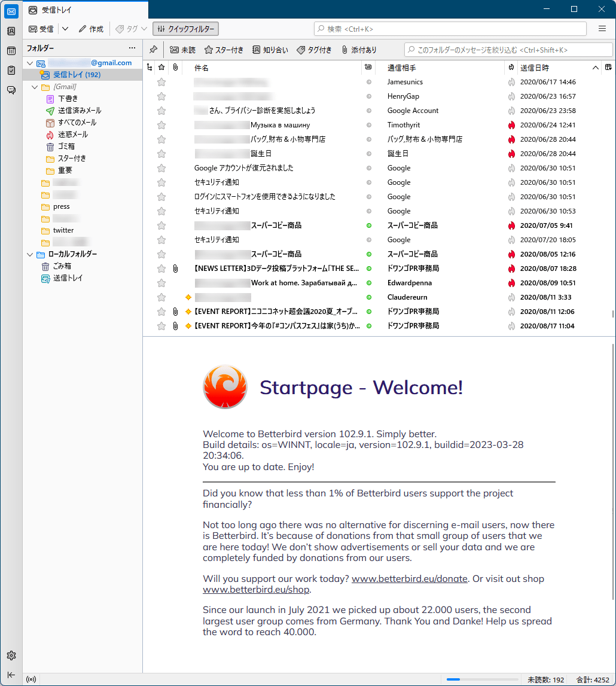This screenshot has width=616, height=686.
Task: Toggle the 添付あり attachment filter
Action: [359, 50]
